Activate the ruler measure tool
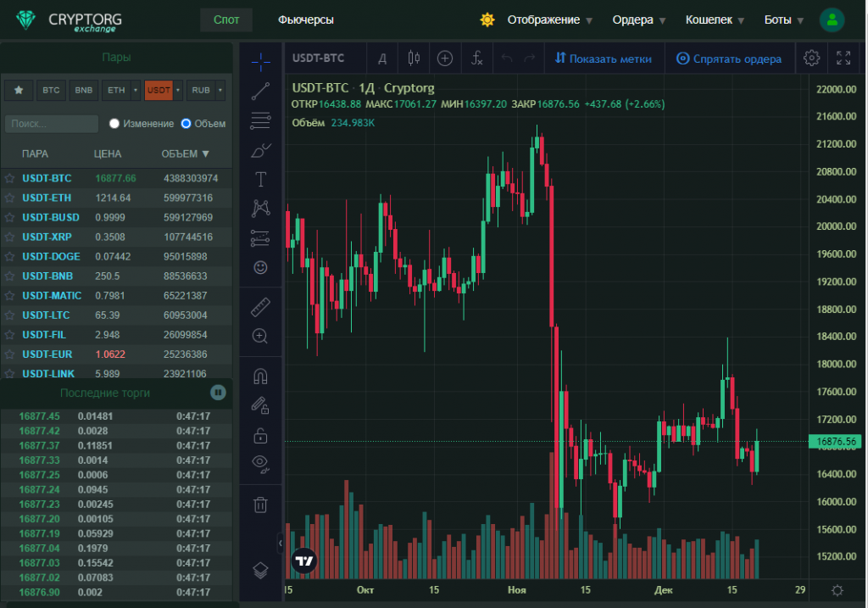This screenshot has height=608, width=868. (261, 307)
